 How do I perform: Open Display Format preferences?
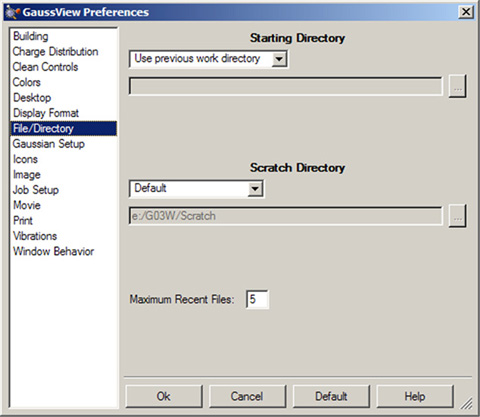coord(46,113)
